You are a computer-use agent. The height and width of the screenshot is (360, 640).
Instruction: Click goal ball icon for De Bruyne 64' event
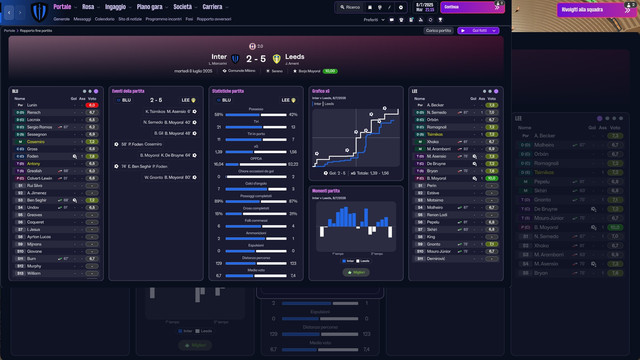coord(195,155)
